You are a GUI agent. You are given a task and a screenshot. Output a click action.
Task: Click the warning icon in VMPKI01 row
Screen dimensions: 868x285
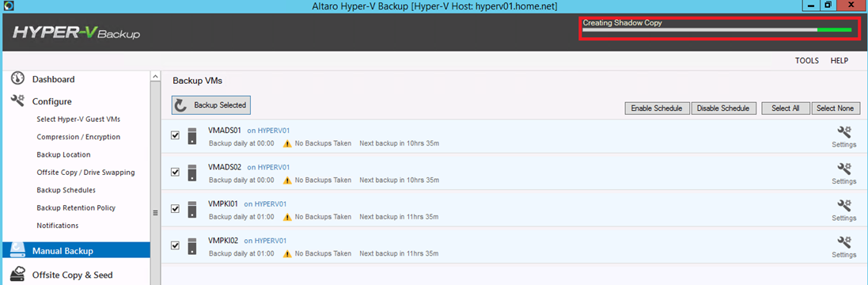pyautogui.click(x=287, y=218)
